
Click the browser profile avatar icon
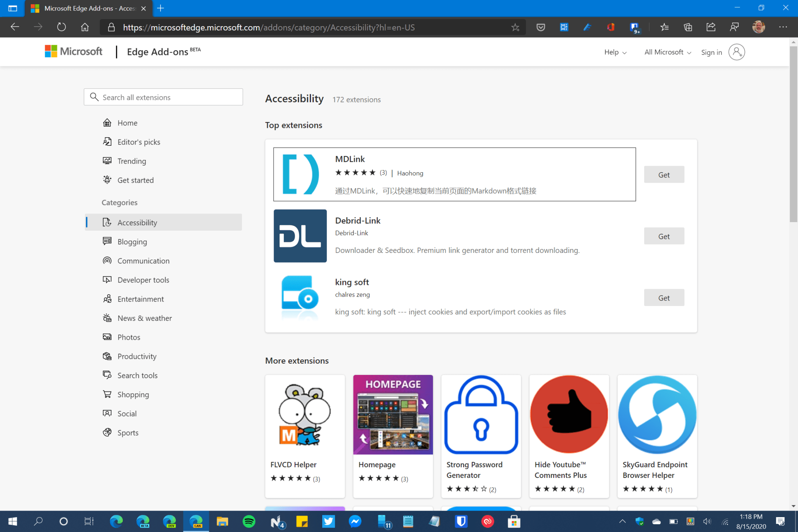click(759, 27)
